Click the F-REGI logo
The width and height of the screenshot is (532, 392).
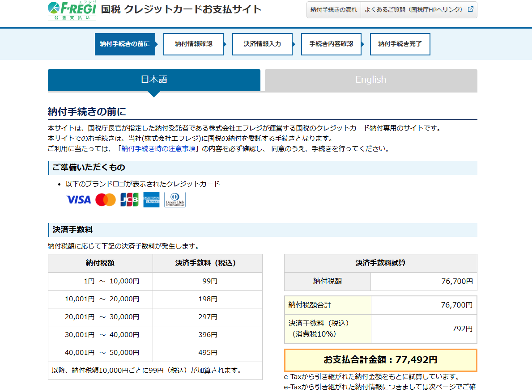click(x=72, y=10)
